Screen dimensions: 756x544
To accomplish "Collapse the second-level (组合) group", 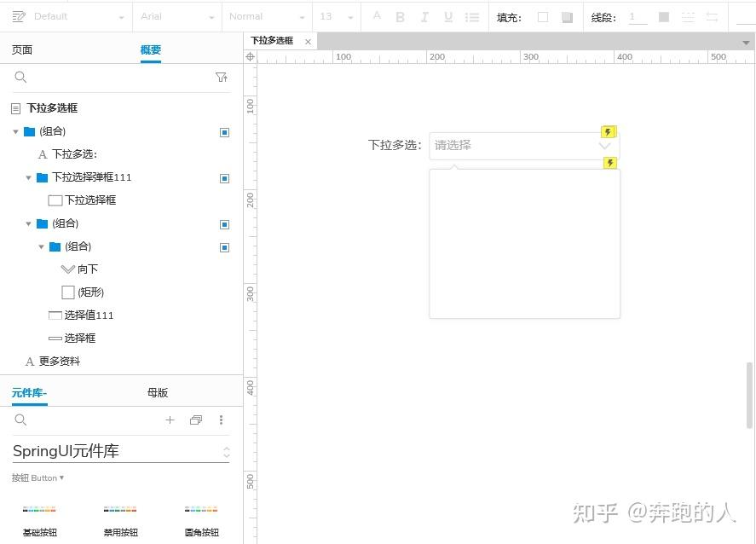I will [x=28, y=223].
